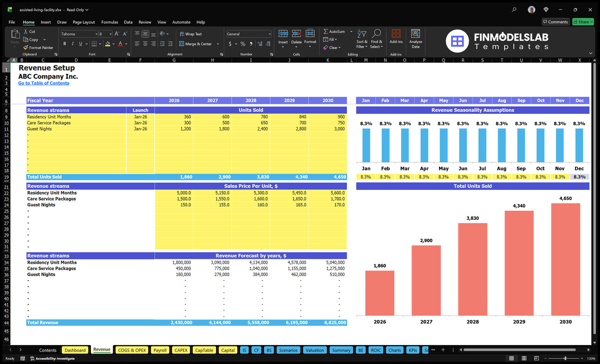Select top align icon
The height and width of the screenshot is (364, 600).
pos(137,34)
